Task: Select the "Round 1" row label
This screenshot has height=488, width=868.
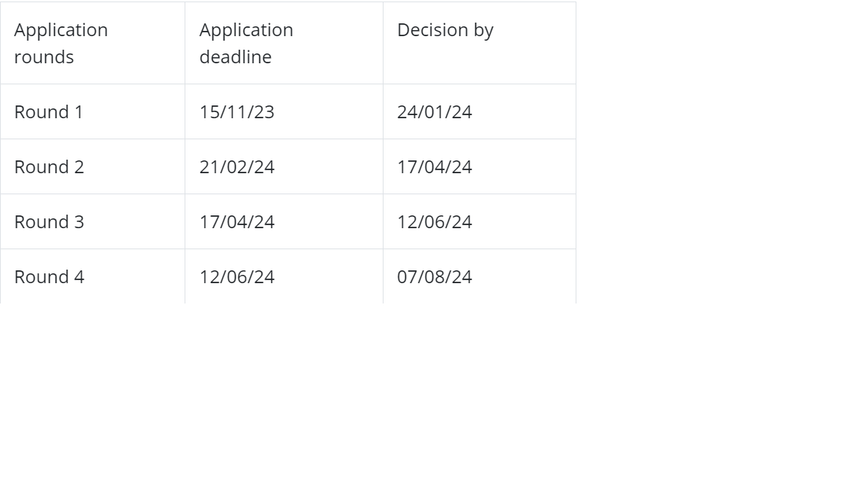Action: pos(48,111)
